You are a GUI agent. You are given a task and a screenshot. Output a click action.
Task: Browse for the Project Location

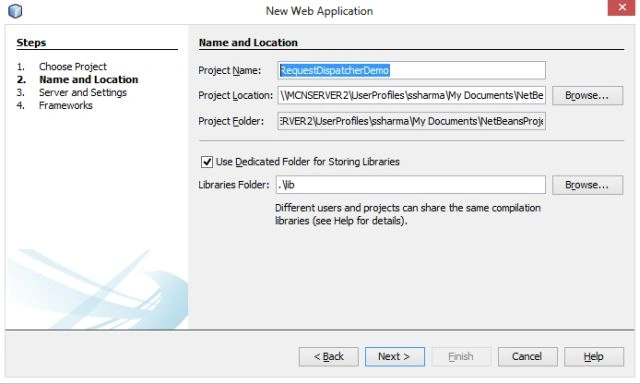587,95
